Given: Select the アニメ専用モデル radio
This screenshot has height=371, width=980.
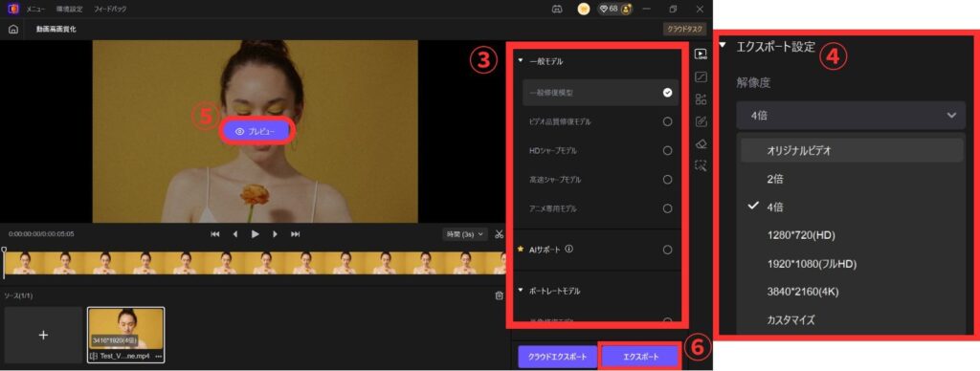Looking at the screenshot, I should coord(667,208).
